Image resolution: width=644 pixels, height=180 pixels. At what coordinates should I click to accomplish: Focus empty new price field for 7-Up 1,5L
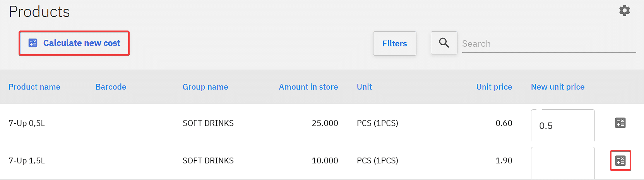(562, 162)
